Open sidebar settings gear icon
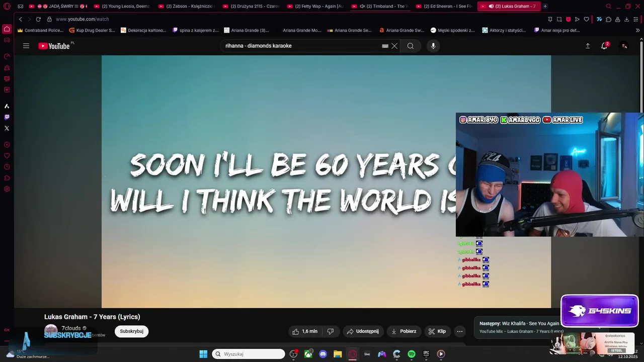The width and height of the screenshot is (644, 362). click(7, 189)
